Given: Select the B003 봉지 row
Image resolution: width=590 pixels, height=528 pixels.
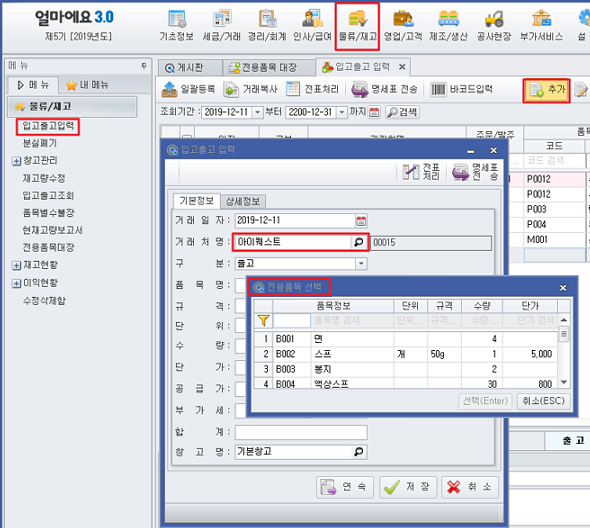Looking at the screenshot, I should tap(406, 369).
